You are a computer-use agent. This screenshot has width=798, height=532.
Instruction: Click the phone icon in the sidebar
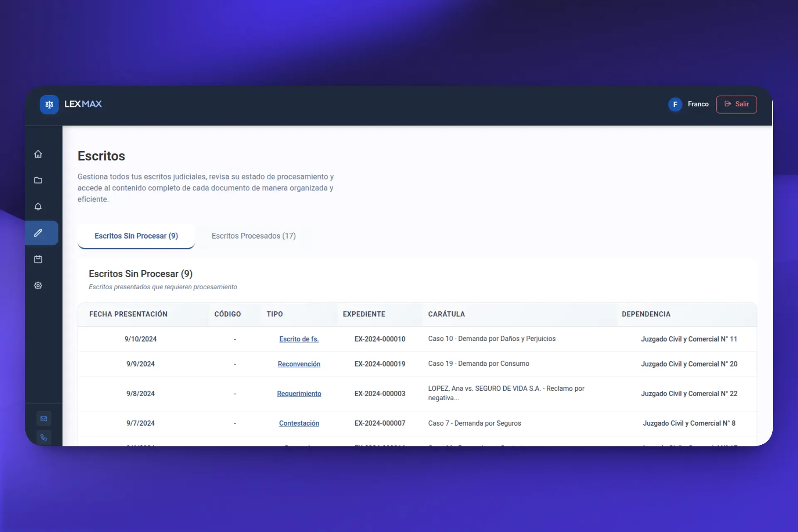point(44,437)
